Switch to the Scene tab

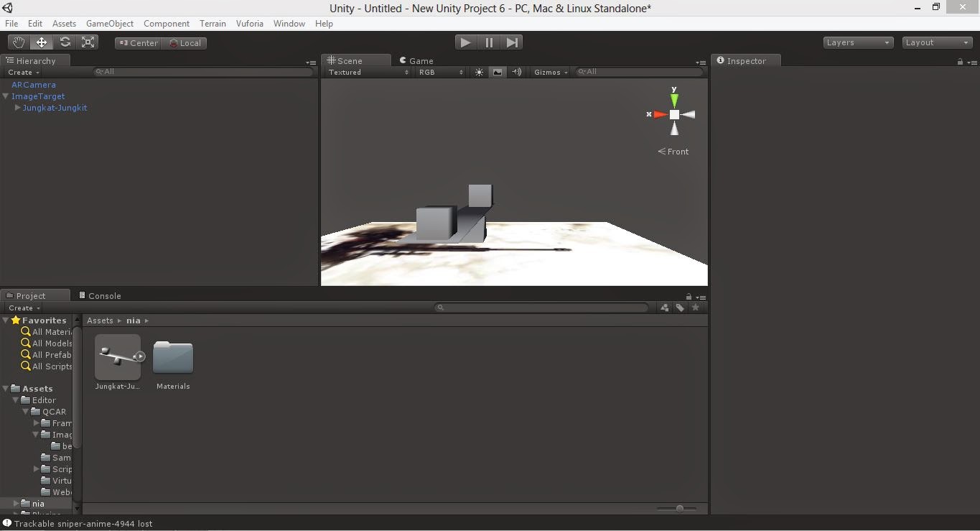pos(356,60)
